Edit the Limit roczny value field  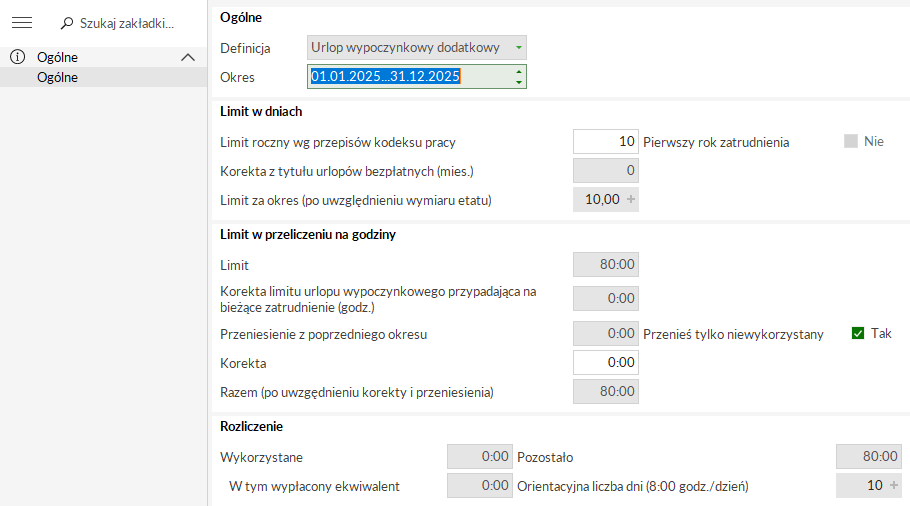(606, 142)
